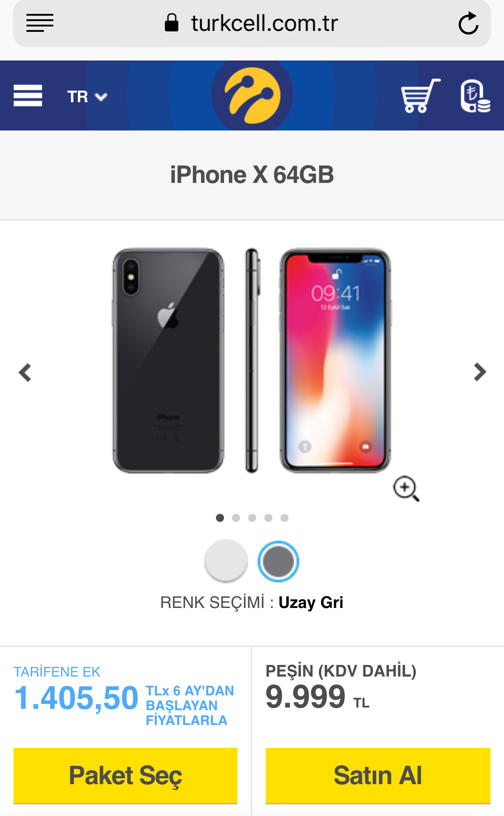Click the iPhone X front screen image

tap(336, 360)
